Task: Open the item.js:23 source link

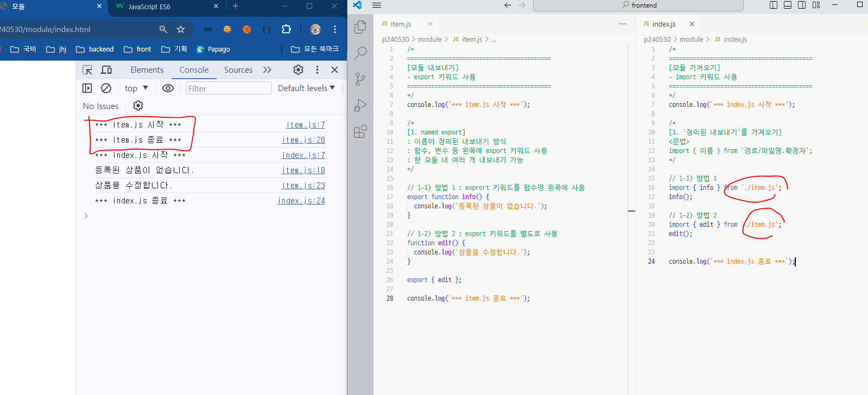Action: pyautogui.click(x=303, y=186)
